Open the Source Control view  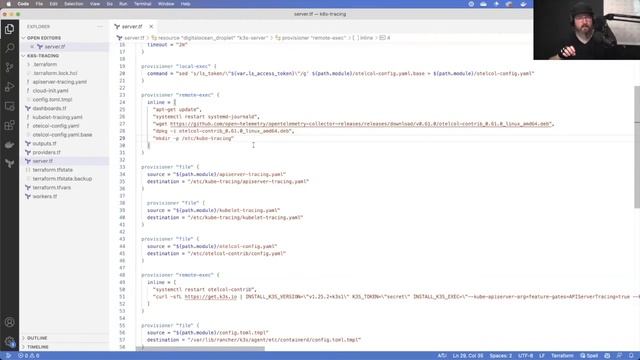tap(9, 67)
